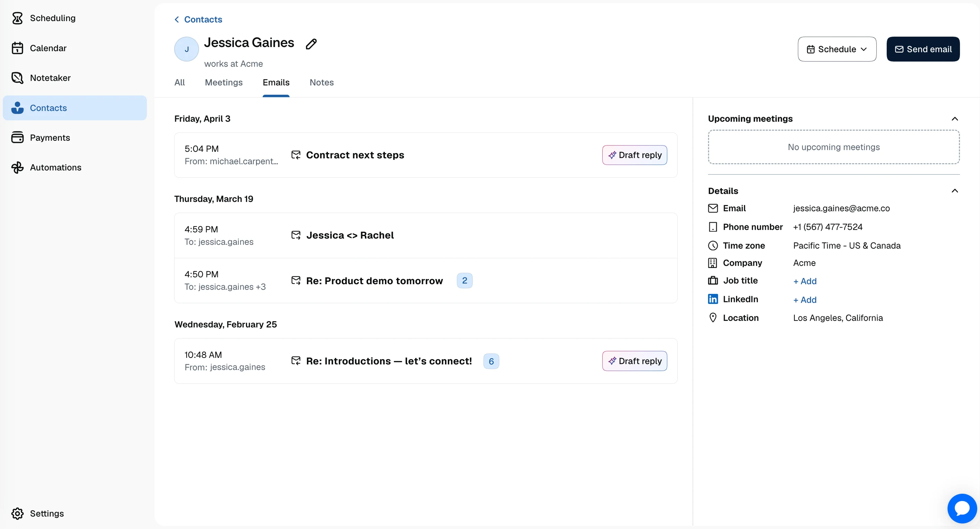This screenshot has height=529, width=980.
Task: Click the works at Acme subtitle
Action: (x=233, y=64)
